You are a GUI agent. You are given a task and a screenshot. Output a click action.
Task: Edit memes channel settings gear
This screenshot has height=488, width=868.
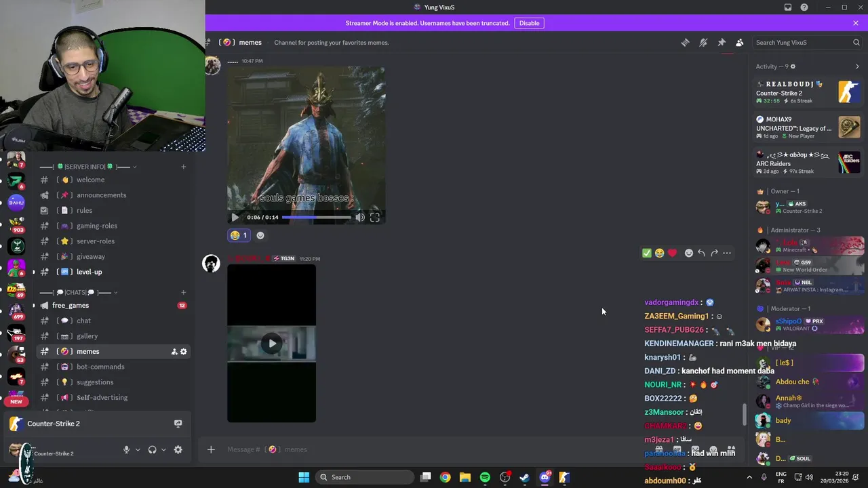(x=183, y=351)
